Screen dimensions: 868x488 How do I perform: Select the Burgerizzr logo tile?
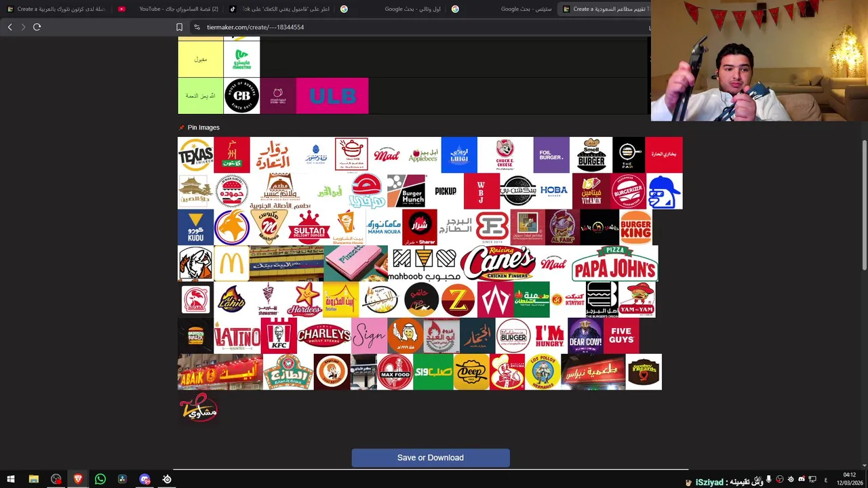(629, 191)
